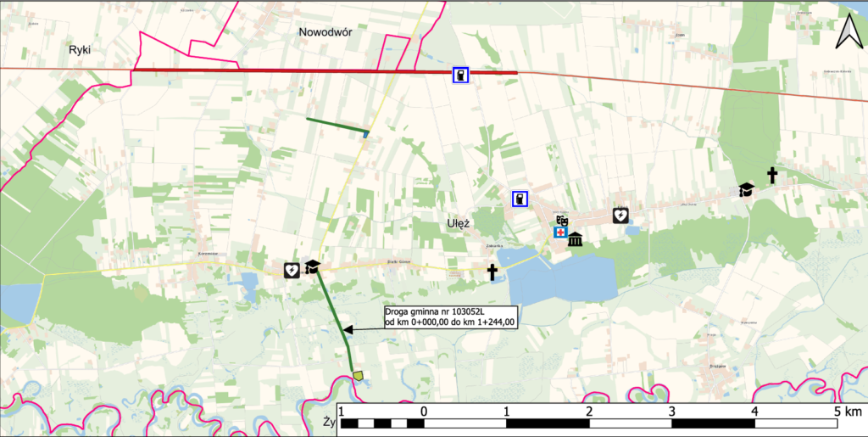Click the defibrillator heart icon beside the green road
This screenshot has height=437, width=868.
click(291, 270)
